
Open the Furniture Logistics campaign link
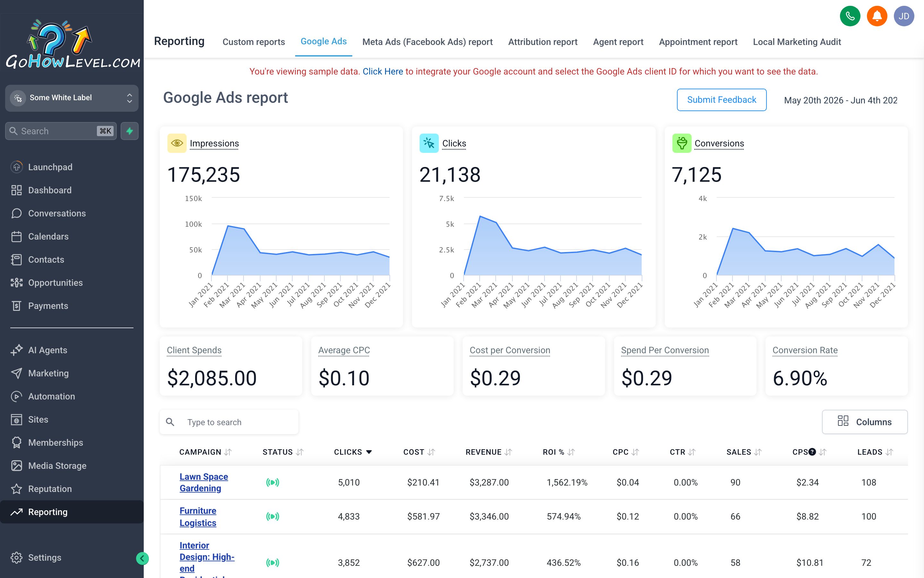(198, 516)
